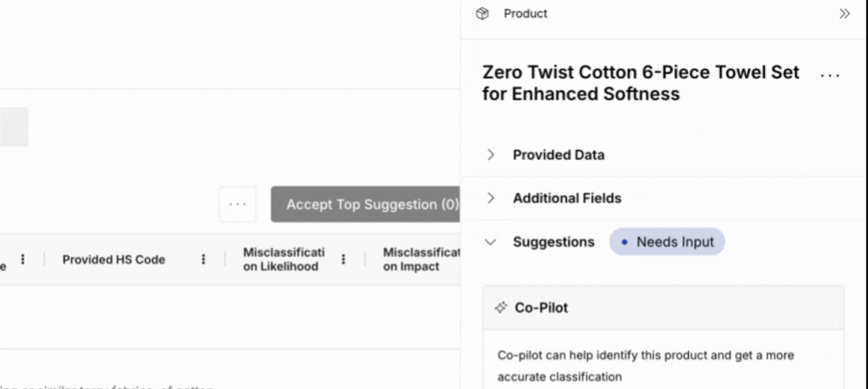Open column options on leftmost partial column
The width and height of the screenshot is (868, 389).
click(x=22, y=260)
